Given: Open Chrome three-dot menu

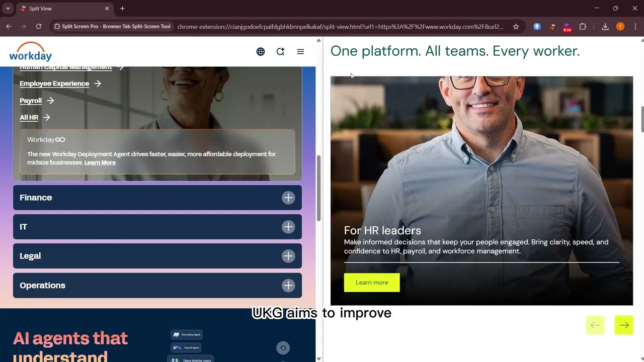Looking at the screenshot, I should tap(635, 27).
